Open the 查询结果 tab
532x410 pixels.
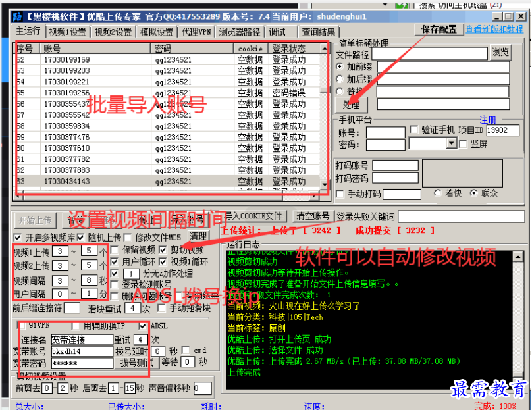click(x=319, y=32)
